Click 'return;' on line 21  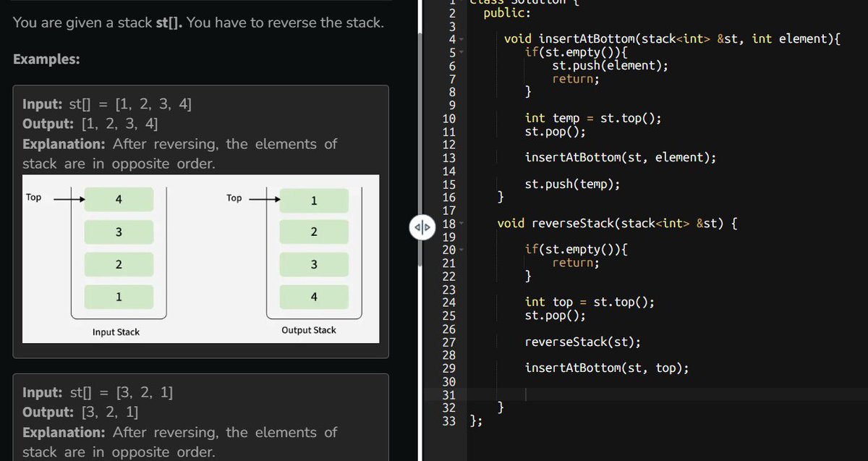(x=576, y=263)
